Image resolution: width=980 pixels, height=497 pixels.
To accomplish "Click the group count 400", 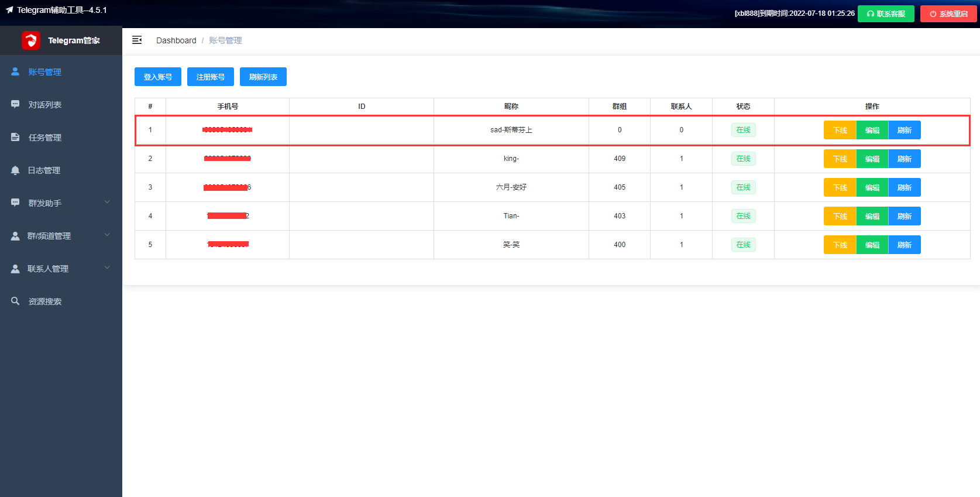I will click(620, 245).
